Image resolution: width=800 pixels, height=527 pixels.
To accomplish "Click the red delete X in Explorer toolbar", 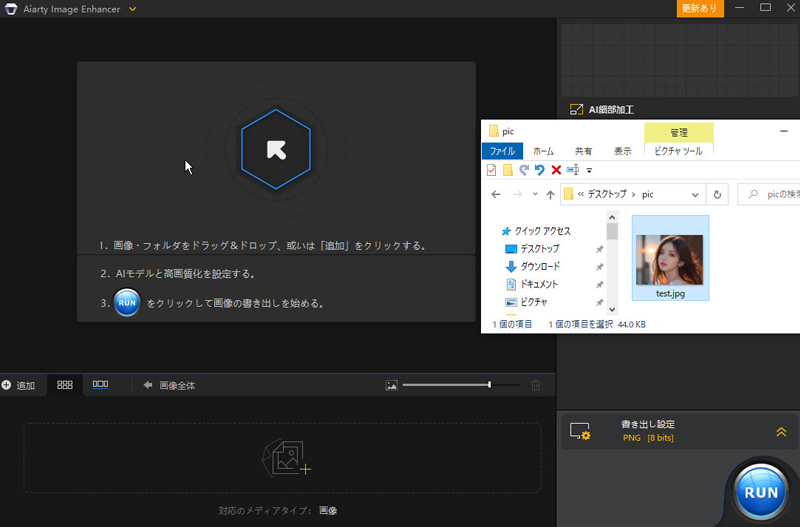I will (556, 170).
